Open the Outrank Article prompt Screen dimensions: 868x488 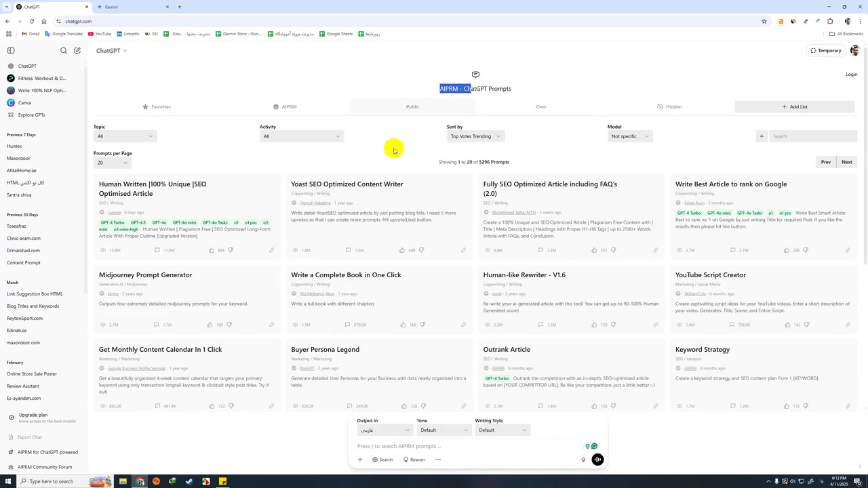coord(507,350)
